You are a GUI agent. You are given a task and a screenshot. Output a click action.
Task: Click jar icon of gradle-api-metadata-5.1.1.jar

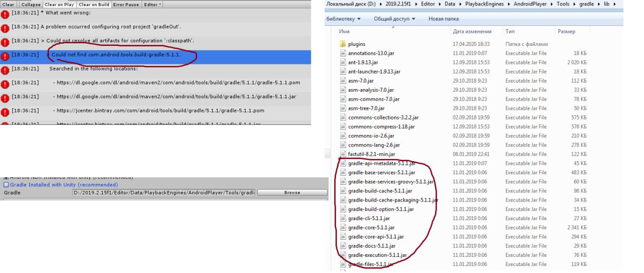coord(343,163)
